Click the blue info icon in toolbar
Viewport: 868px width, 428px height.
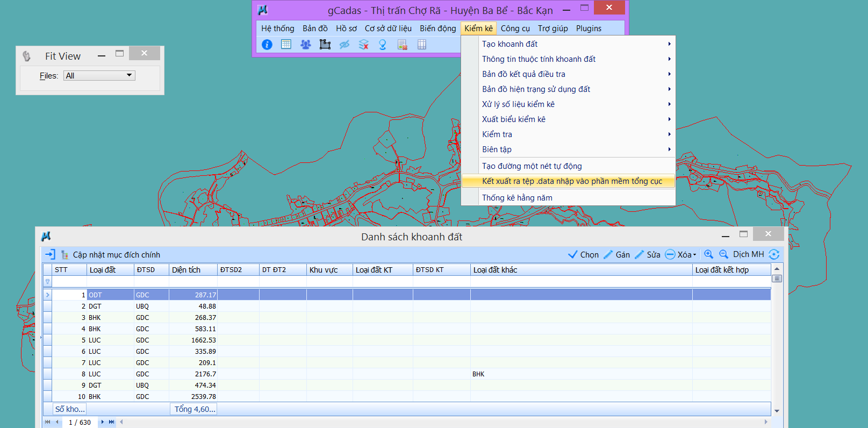(267, 45)
